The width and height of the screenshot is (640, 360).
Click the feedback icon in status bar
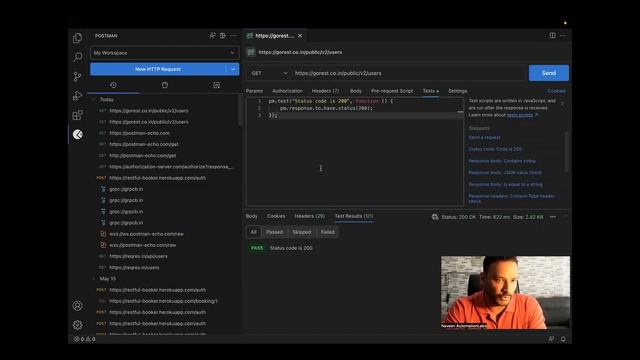(x=551, y=339)
